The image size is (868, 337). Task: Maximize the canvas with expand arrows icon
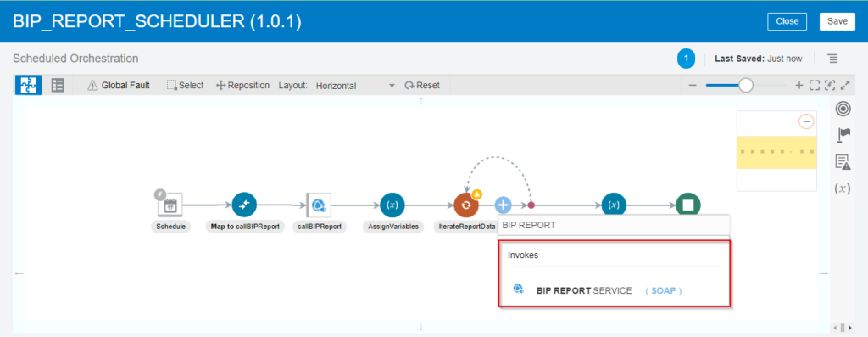tap(845, 86)
